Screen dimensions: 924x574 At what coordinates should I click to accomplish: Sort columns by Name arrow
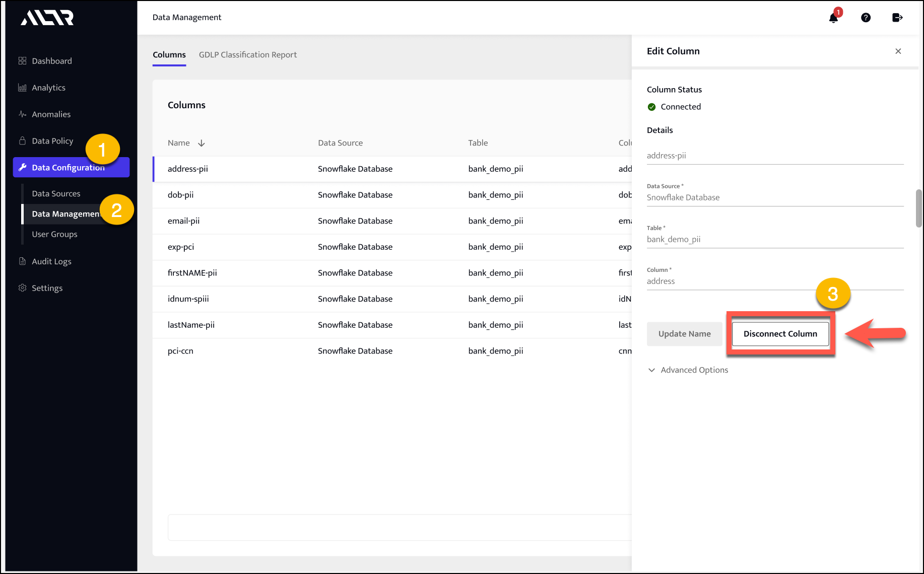[x=202, y=143]
